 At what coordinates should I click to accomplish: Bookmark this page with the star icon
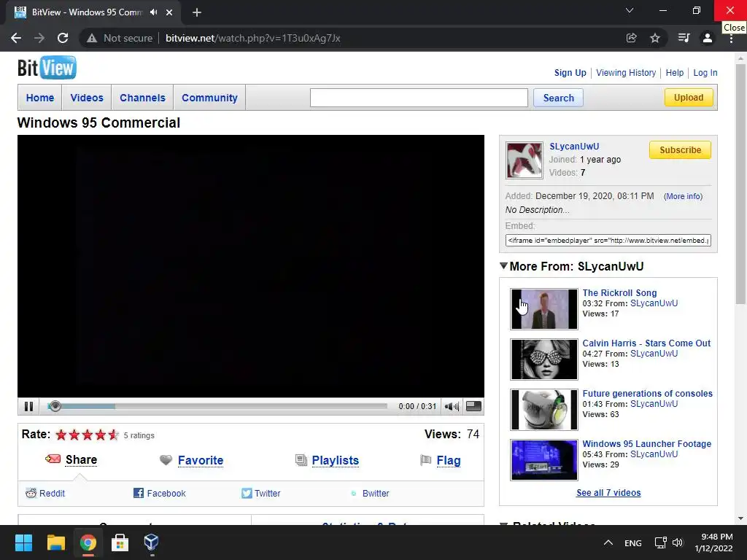tap(655, 38)
